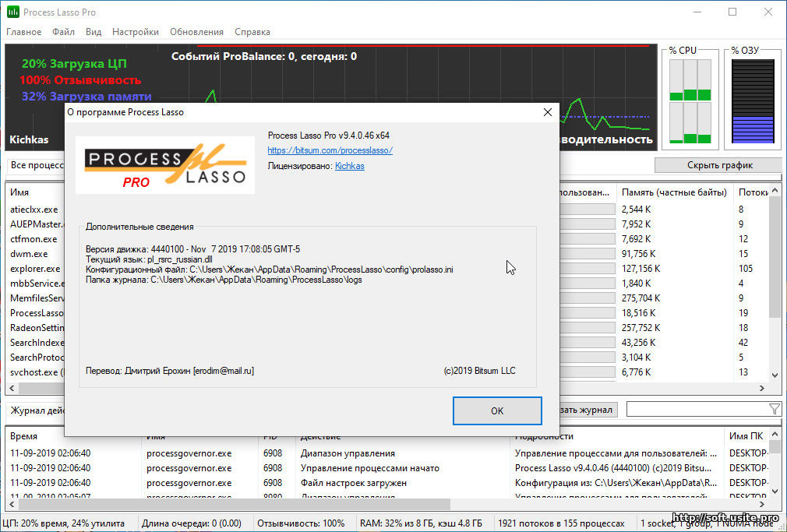This screenshot has height=532, width=787.
Task: Click memory value 127,156 K
Action: coord(641,269)
